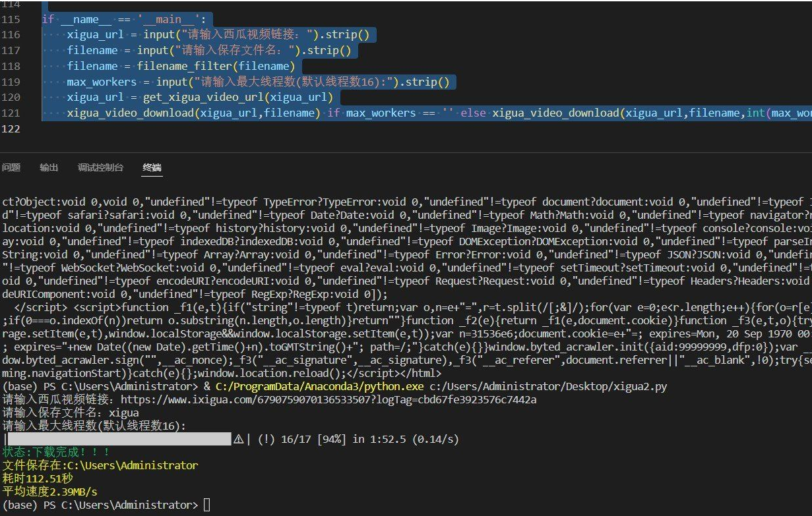Switch to the 问题 panel tab
812x516 pixels.
click(x=11, y=168)
